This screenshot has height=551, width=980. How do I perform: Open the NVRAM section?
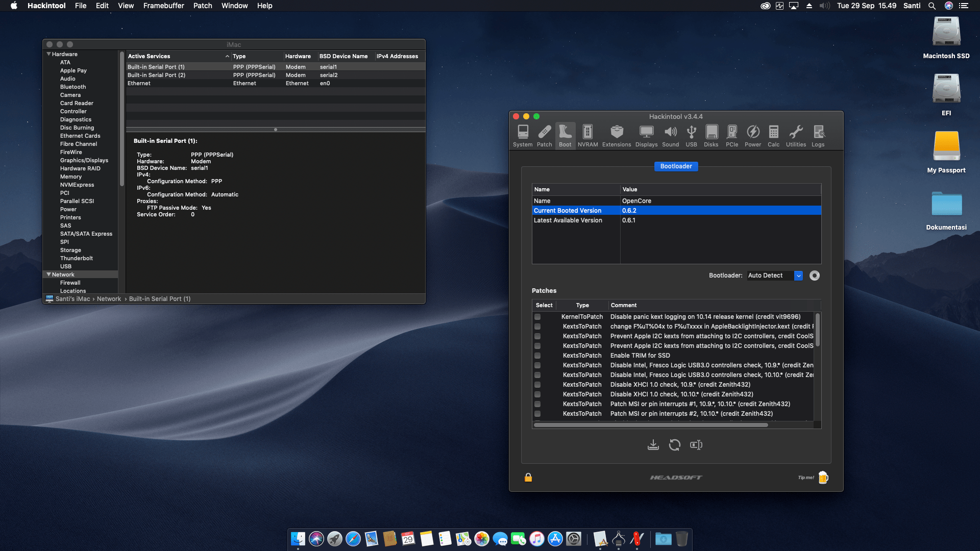point(587,135)
